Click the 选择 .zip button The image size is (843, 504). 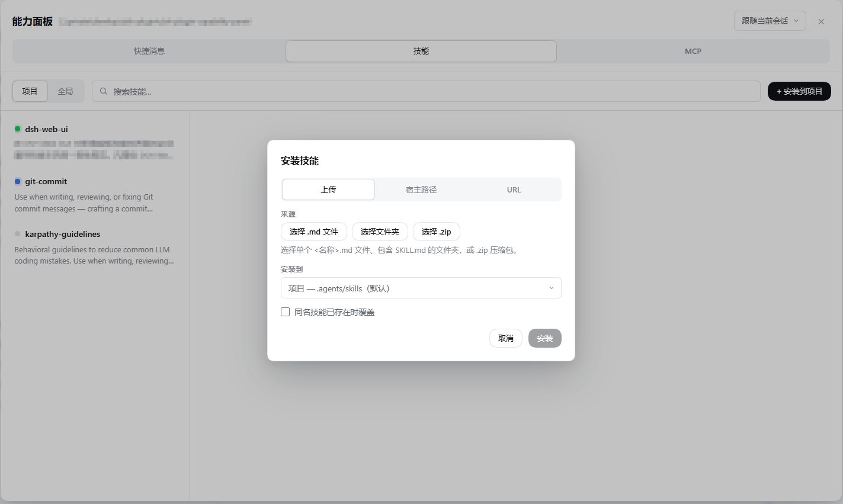click(436, 232)
